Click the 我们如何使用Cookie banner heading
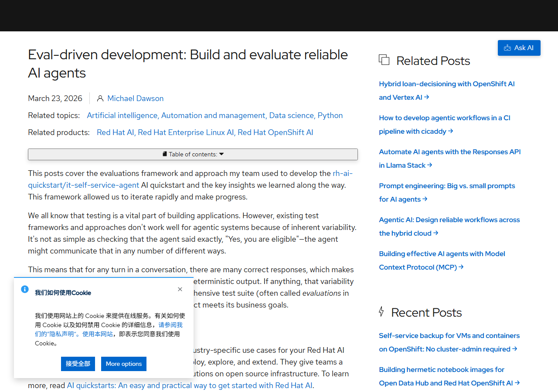The image size is (558, 392). pyautogui.click(x=63, y=293)
